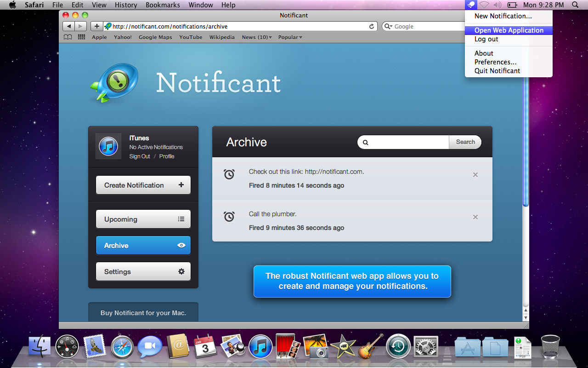
Task: Click the alarm clock icon beside 'Call the plumber'
Action: (229, 216)
